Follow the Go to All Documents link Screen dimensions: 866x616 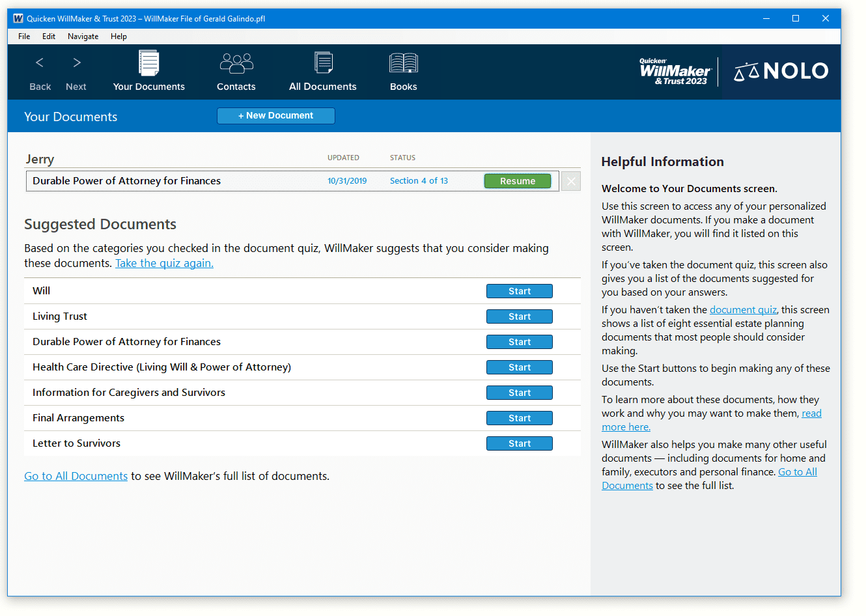[76, 476]
